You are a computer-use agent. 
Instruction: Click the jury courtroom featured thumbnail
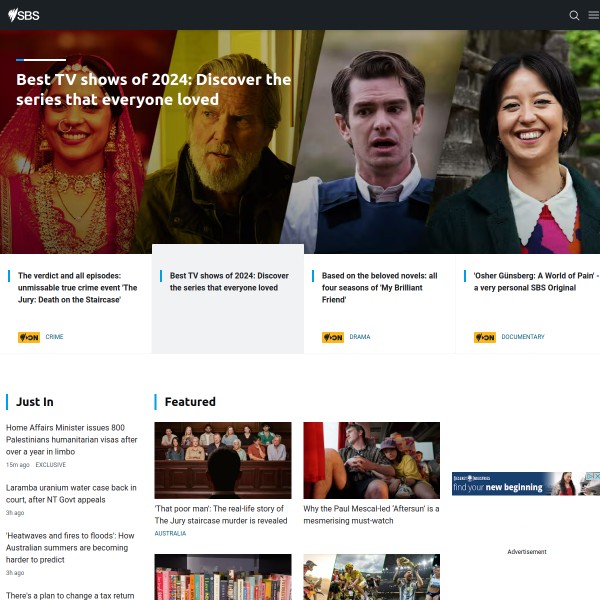tap(223, 460)
